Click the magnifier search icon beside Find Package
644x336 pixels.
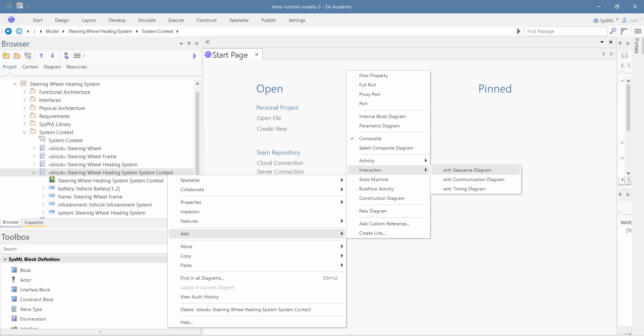pyautogui.click(x=613, y=31)
